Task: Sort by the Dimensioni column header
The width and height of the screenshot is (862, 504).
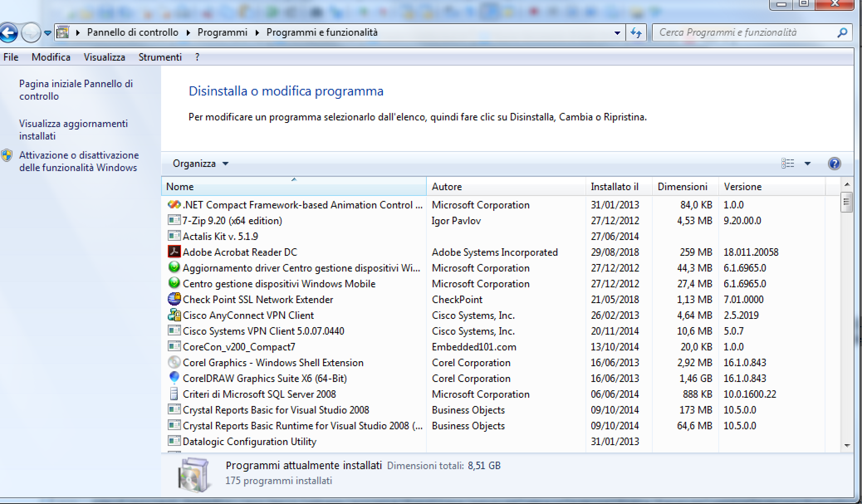Action: coord(686,186)
